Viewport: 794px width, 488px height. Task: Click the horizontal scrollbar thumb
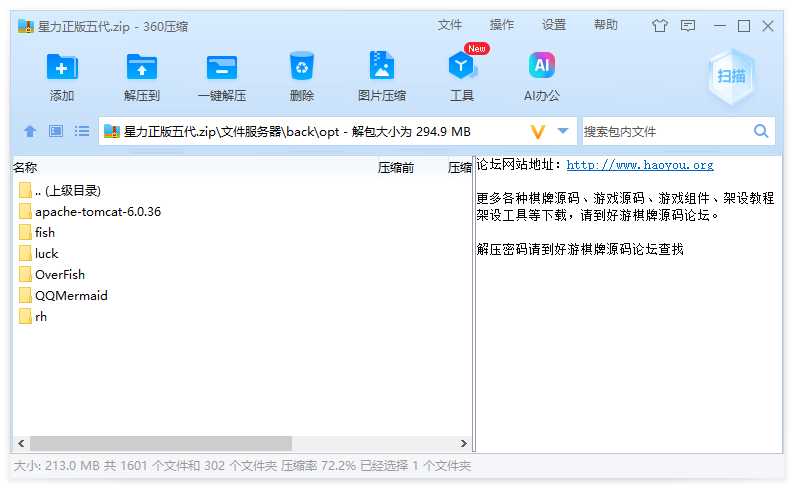161,443
